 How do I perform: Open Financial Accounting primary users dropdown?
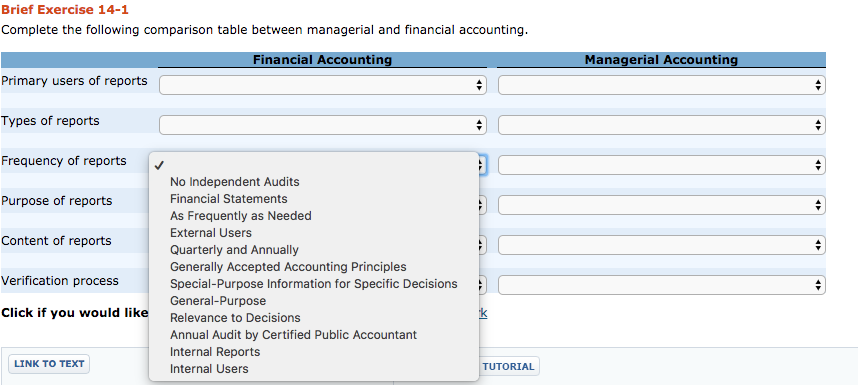pos(323,85)
